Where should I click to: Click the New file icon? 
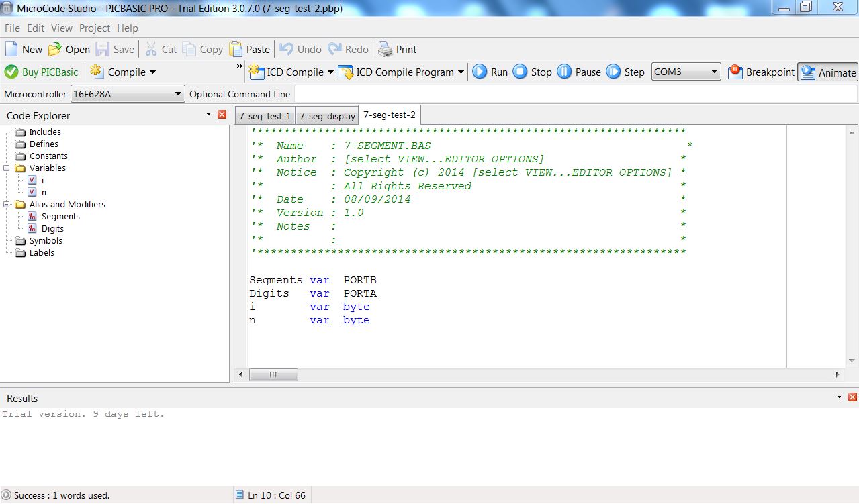point(12,49)
